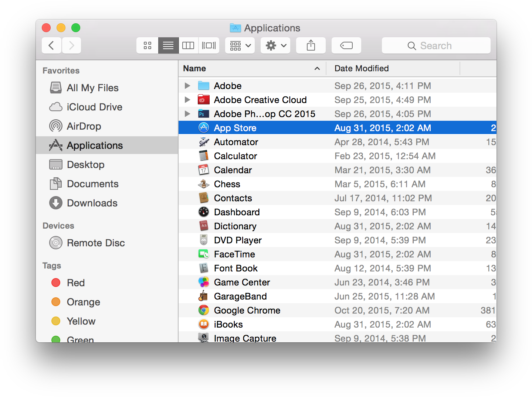
Task: Select the Red tag swatch
Action: [55, 283]
